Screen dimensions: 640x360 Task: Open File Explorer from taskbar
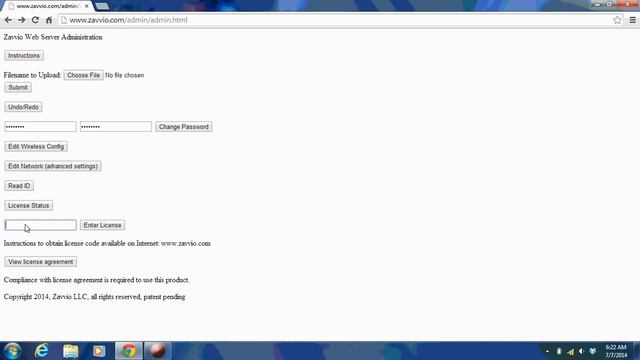tap(71, 351)
